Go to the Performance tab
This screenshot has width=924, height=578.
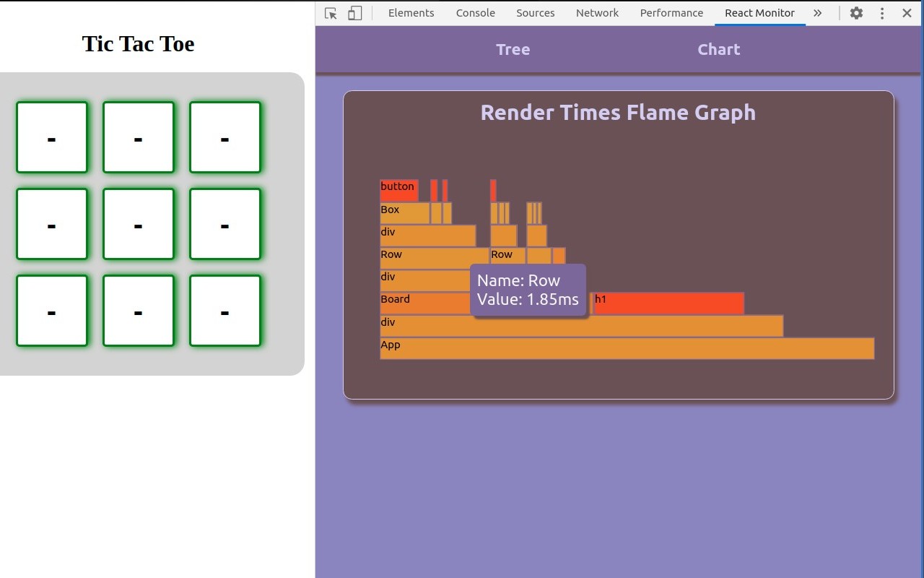(671, 13)
